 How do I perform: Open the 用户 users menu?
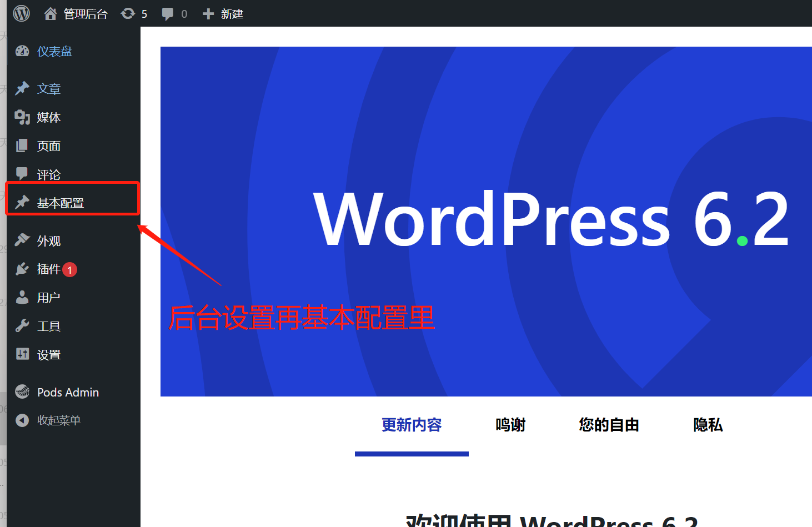click(x=48, y=298)
